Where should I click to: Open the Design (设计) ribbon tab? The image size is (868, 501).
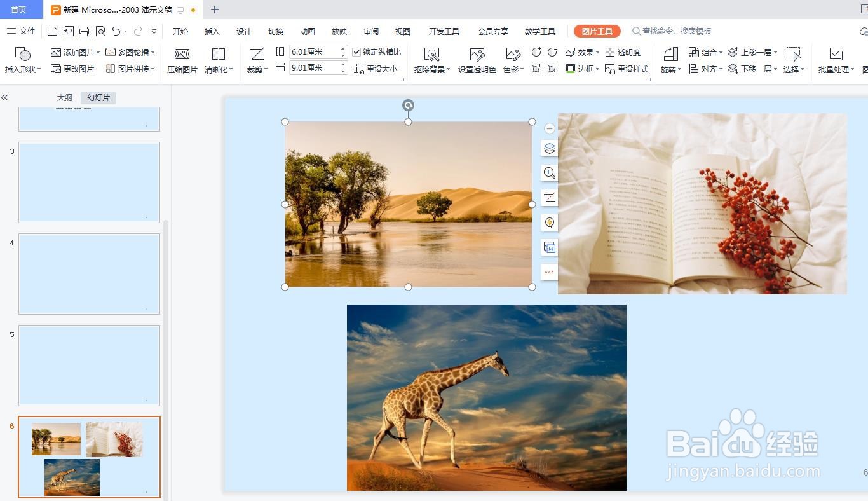point(244,31)
